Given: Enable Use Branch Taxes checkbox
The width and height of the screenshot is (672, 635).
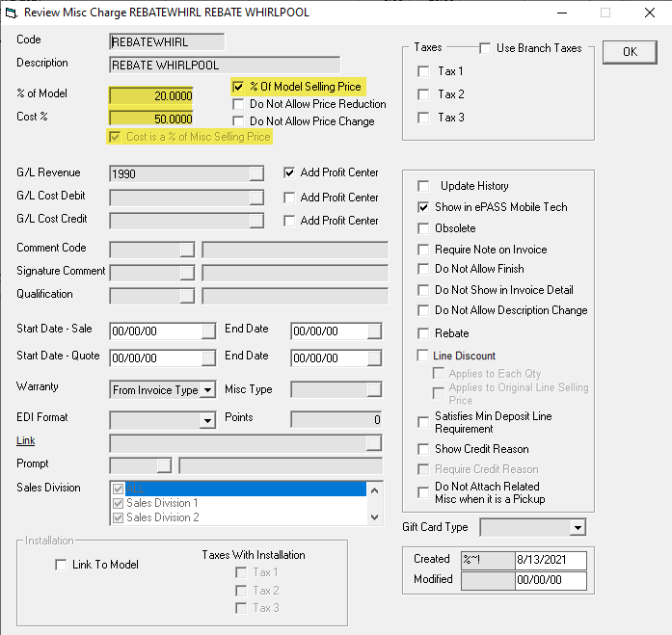Looking at the screenshot, I should 485,48.
